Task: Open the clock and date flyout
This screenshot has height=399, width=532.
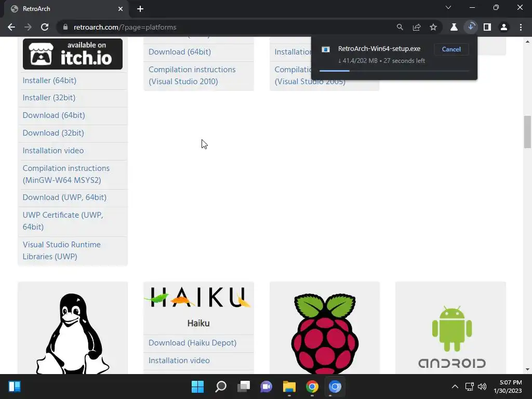Action: coord(508,387)
